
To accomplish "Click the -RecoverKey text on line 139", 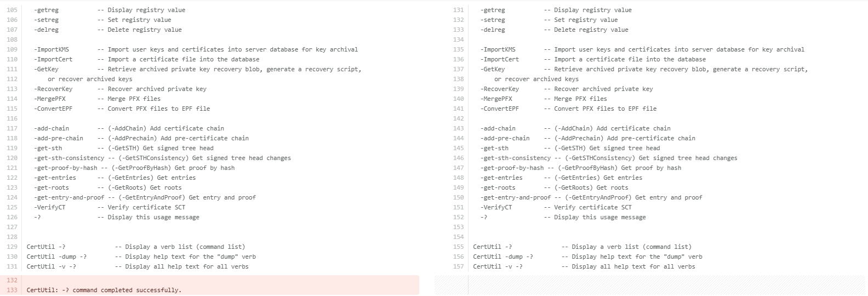I will [x=499, y=89].
